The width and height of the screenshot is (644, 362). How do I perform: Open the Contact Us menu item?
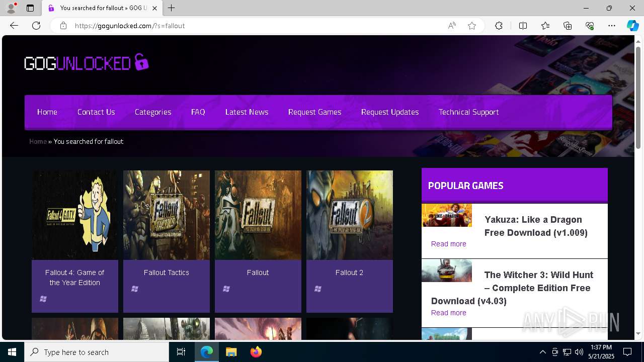coord(96,112)
